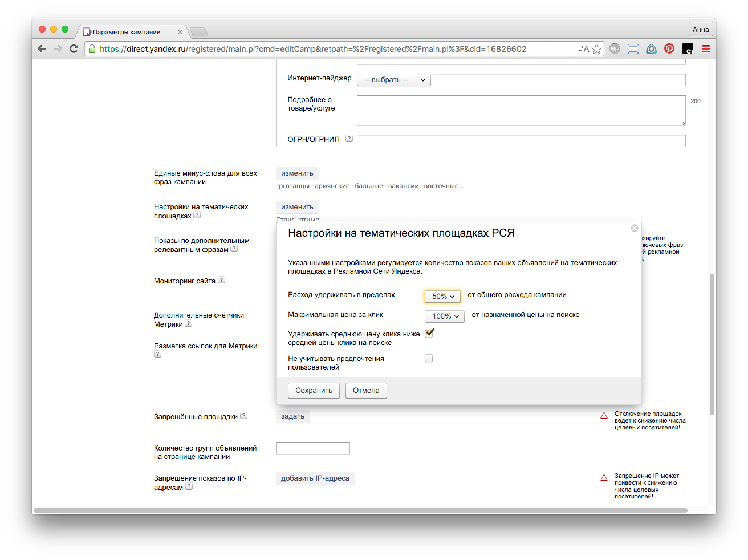
Task: Reload the page with refresh icon
Action: (74, 49)
